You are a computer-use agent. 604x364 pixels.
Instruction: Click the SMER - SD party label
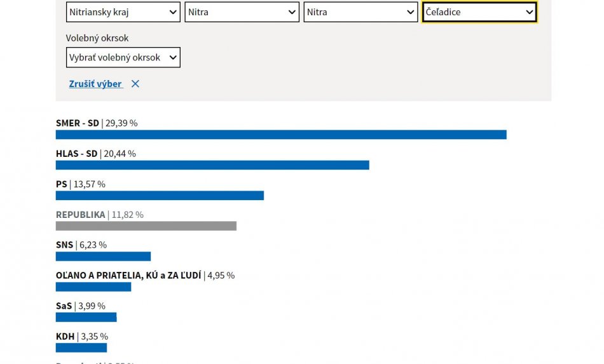[78, 123]
